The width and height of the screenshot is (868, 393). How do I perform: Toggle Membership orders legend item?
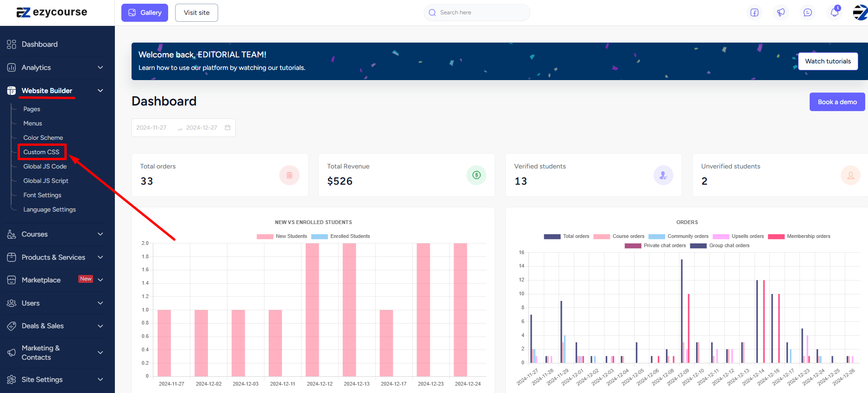point(799,237)
